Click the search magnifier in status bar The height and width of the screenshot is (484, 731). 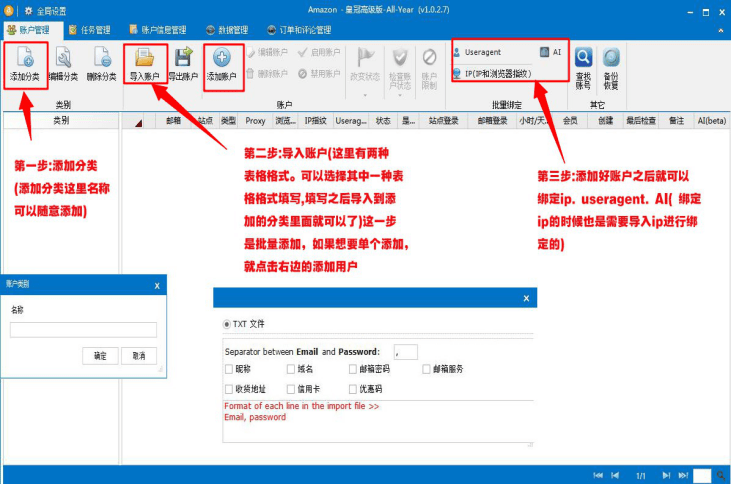(x=721, y=476)
